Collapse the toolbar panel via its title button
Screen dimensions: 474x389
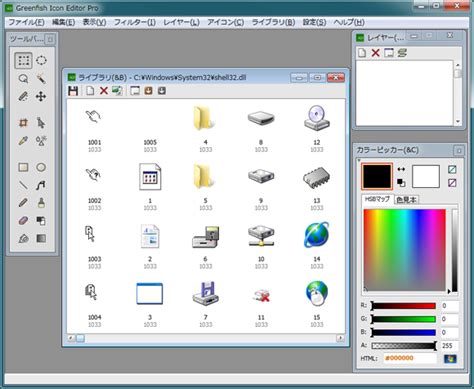click(50, 40)
